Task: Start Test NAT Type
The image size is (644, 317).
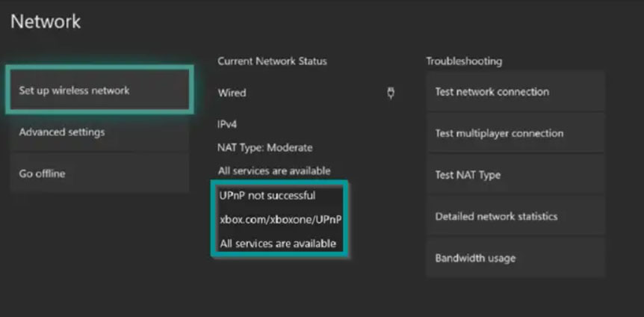Action: point(515,175)
